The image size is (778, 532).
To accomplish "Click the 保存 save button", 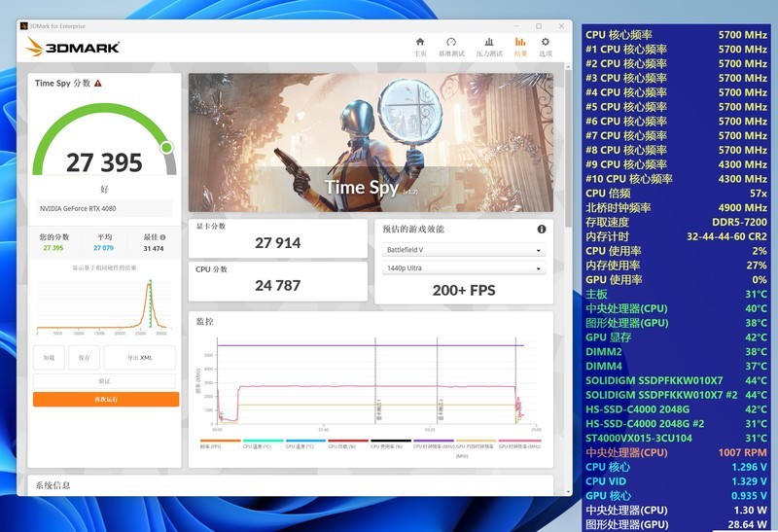I will point(85,357).
